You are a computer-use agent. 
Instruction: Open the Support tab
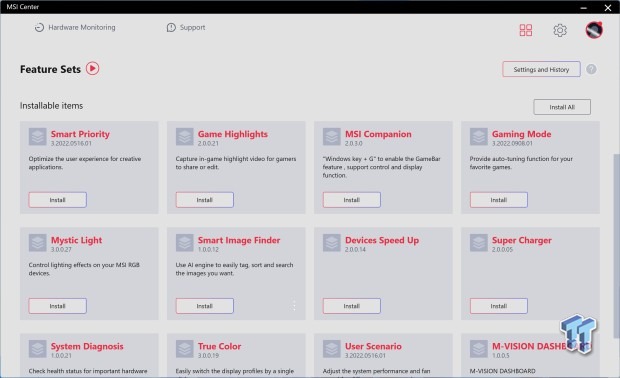[186, 27]
